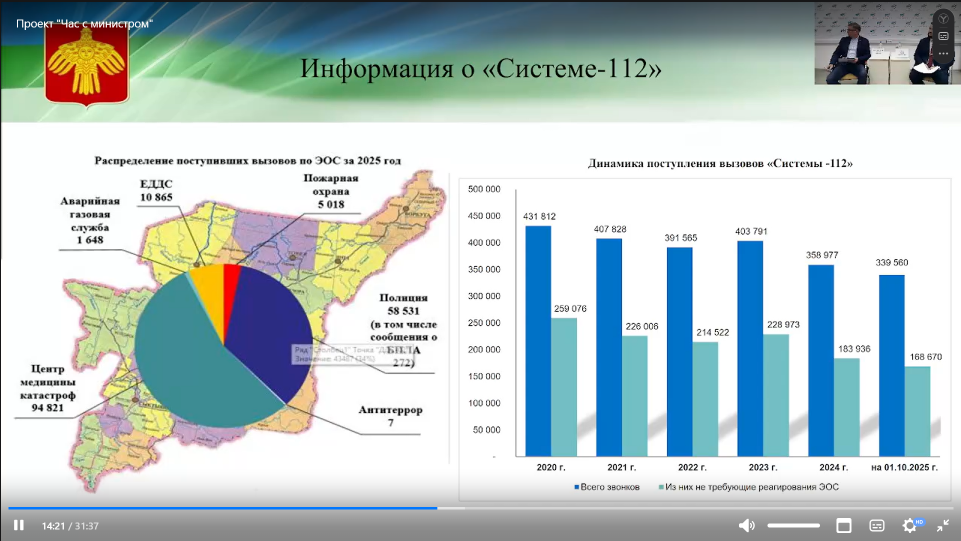Switch to theater mode window icon
This screenshot has height=541, width=961.
click(844, 525)
